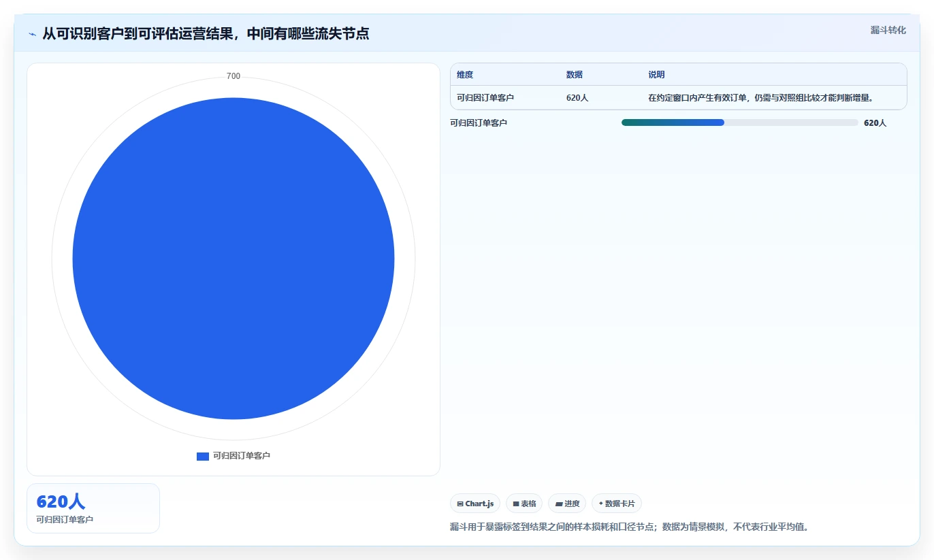Click the 表格 tag chip
This screenshot has width=934, height=560.
[524, 504]
